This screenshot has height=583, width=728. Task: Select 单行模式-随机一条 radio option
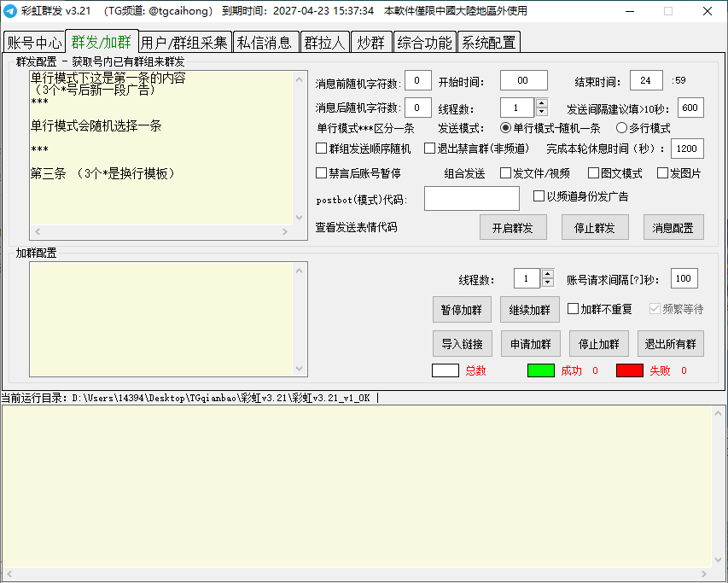pos(505,128)
